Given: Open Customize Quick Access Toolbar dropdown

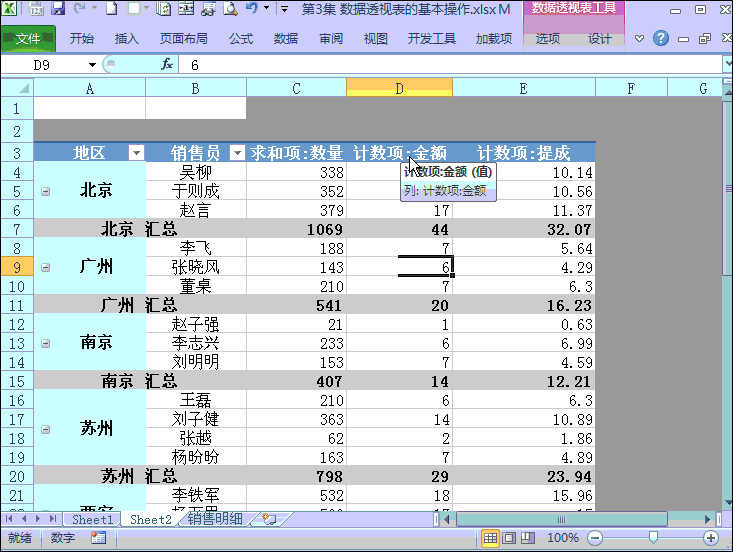Looking at the screenshot, I should click(284, 8).
